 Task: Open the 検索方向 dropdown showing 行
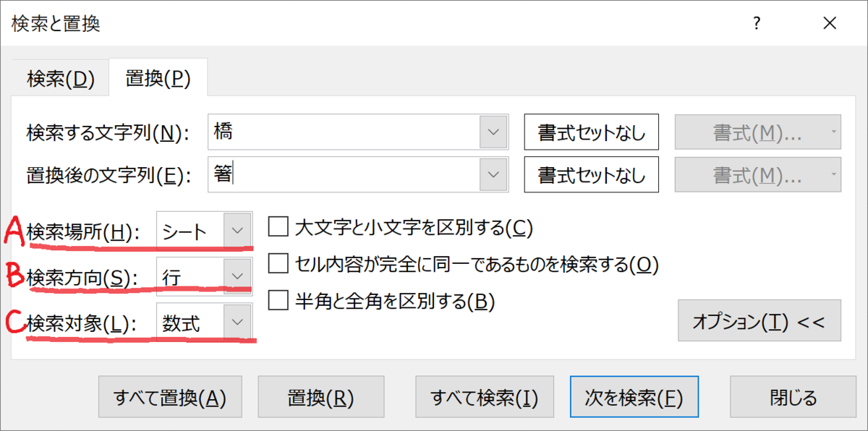(238, 276)
